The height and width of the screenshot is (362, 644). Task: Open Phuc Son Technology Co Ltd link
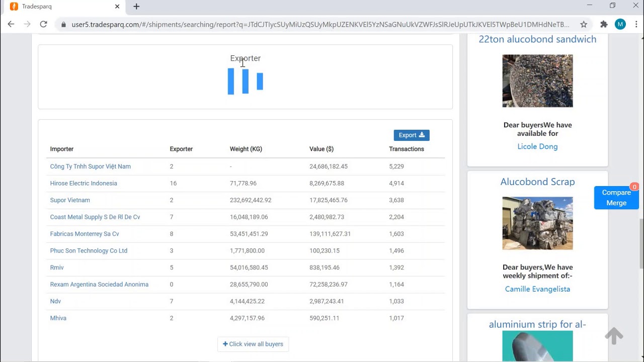[x=89, y=250]
